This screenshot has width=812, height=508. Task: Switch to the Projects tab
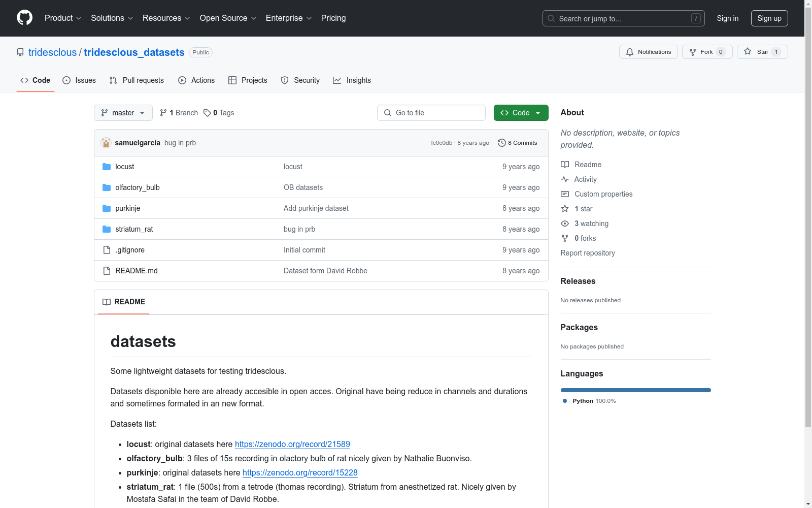tap(248, 80)
